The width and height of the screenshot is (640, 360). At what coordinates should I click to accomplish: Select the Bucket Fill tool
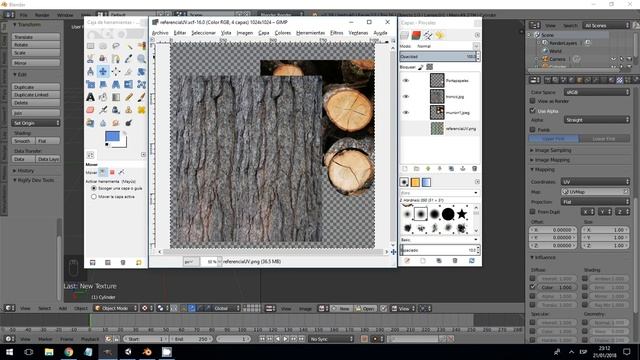103,97
